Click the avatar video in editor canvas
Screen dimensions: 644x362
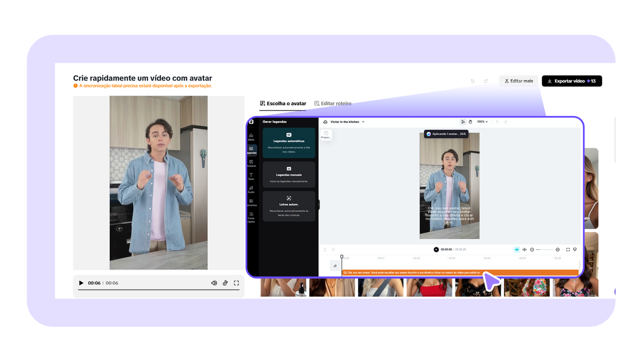[449, 186]
